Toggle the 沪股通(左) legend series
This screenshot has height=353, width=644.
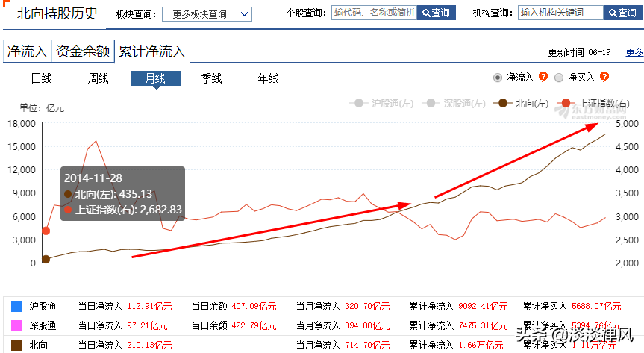[381, 104]
